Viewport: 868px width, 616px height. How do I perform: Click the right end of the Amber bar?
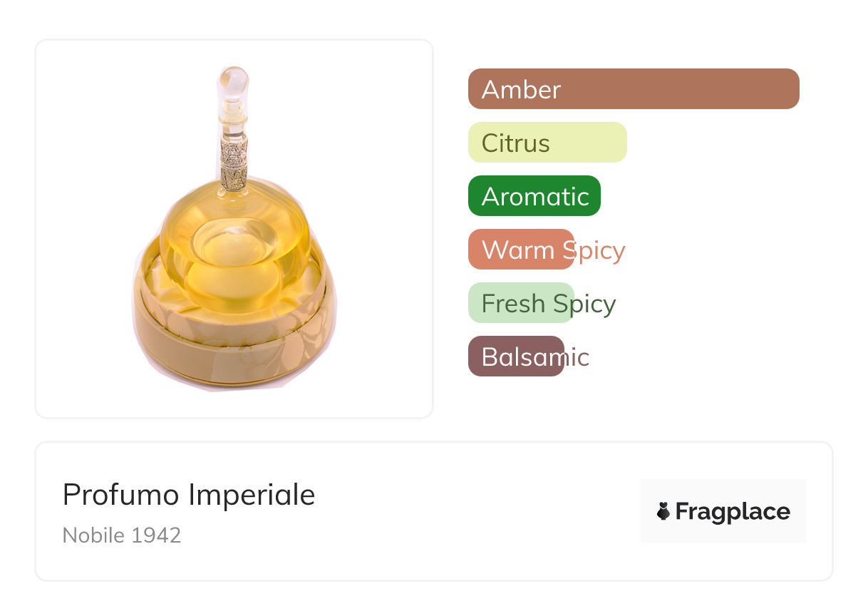(x=790, y=89)
